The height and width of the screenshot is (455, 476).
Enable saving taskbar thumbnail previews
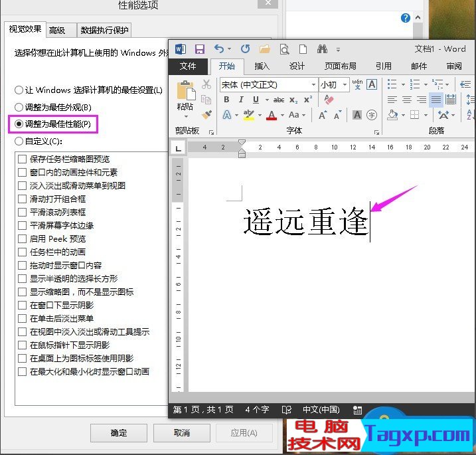click(x=22, y=159)
